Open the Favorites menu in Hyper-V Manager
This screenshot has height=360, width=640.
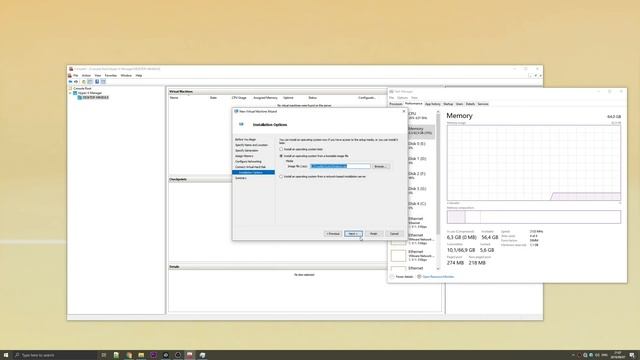(x=111, y=76)
